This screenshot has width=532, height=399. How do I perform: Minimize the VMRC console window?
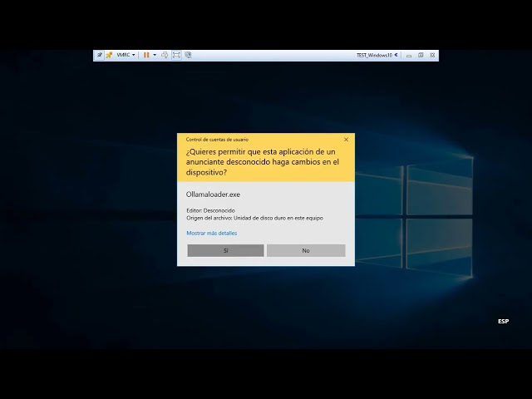(x=409, y=56)
